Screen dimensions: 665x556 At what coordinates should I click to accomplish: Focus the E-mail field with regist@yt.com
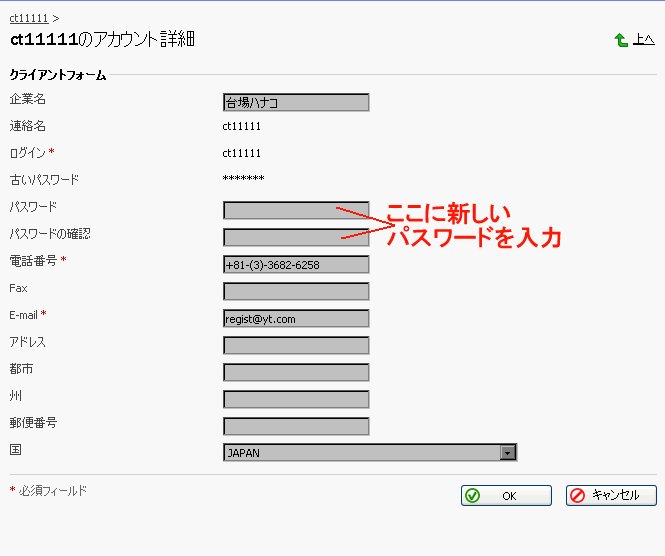(x=296, y=318)
